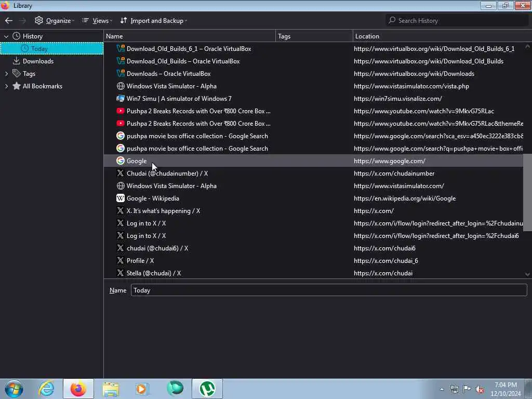532x399 pixels.
Task: Show hidden system tray icons
Action: (442, 390)
